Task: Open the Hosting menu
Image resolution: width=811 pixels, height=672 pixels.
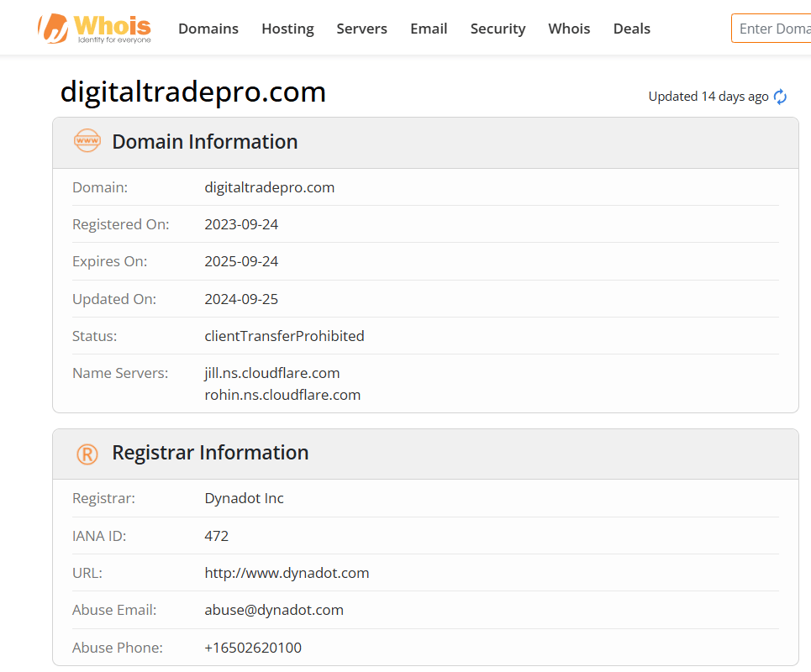Action: tap(287, 29)
